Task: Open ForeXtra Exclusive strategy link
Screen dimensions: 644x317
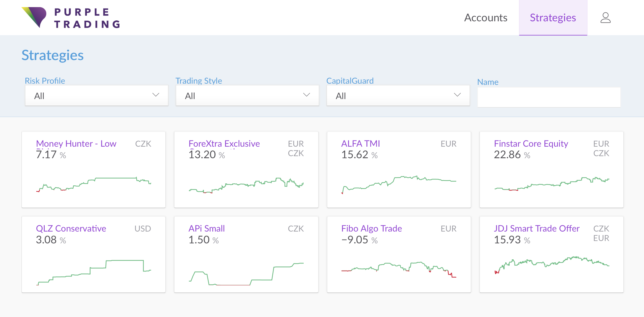Action: [x=224, y=144]
